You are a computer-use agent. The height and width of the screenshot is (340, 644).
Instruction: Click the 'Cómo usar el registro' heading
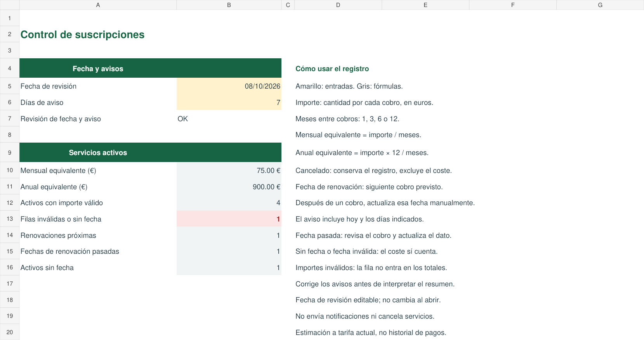pos(332,69)
